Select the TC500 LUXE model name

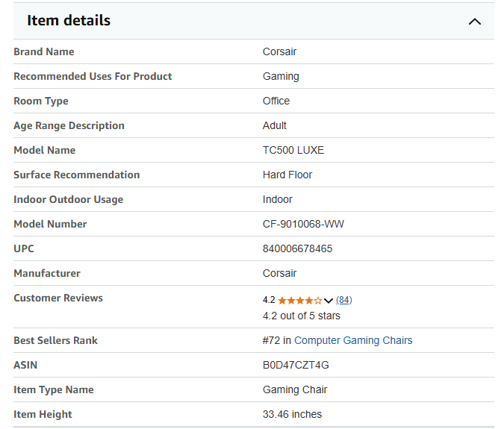pos(293,150)
